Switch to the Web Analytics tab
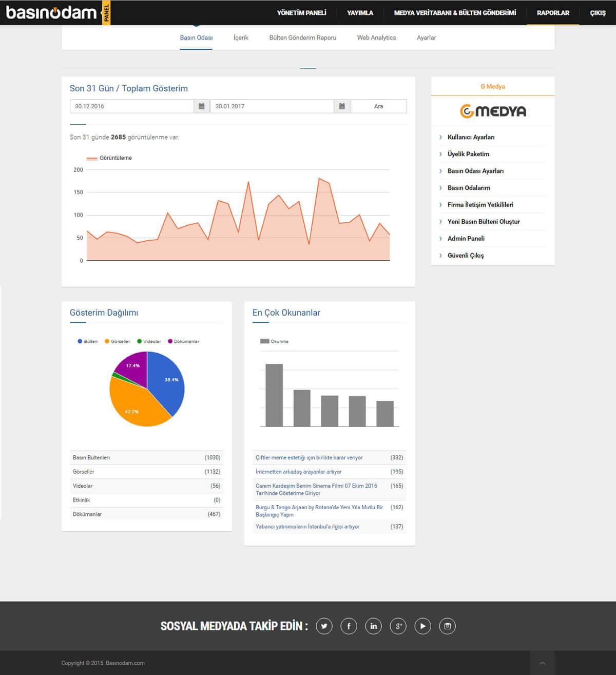The image size is (616, 675). [376, 38]
